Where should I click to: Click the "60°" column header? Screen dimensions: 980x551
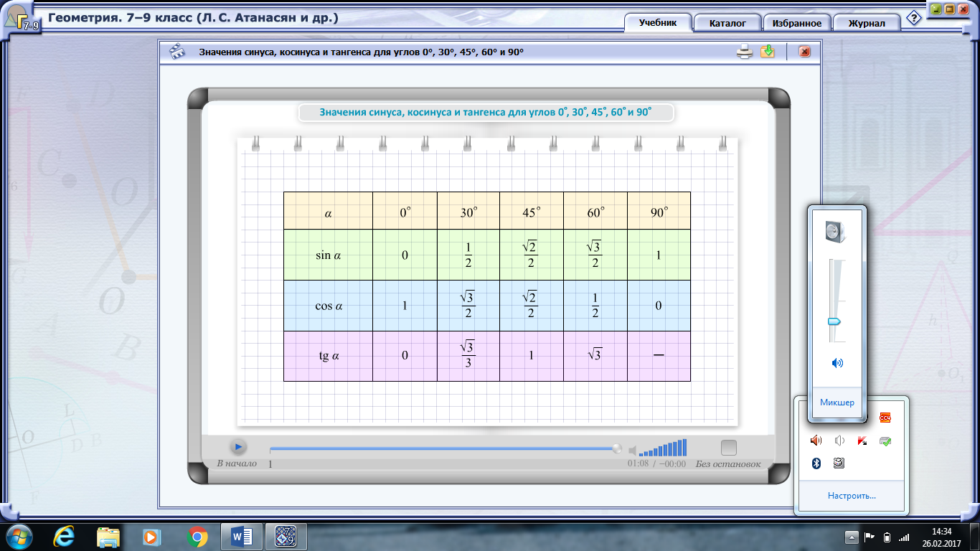pos(595,212)
